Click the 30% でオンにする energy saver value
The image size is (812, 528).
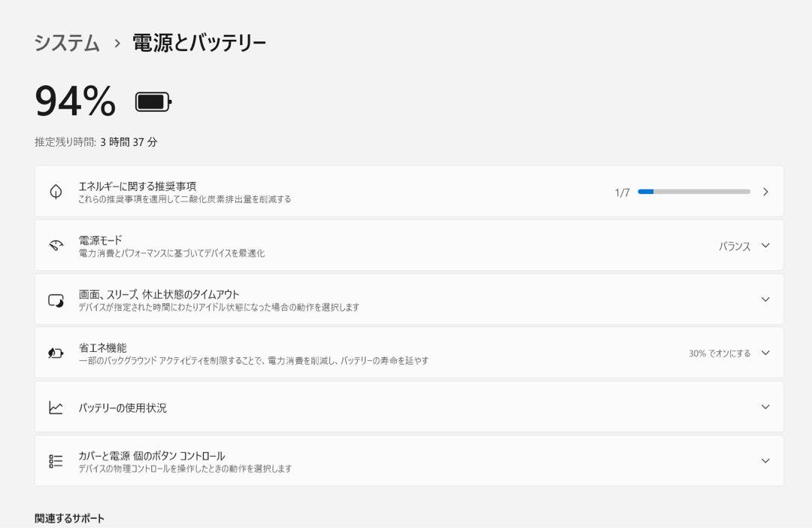(720, 354)
